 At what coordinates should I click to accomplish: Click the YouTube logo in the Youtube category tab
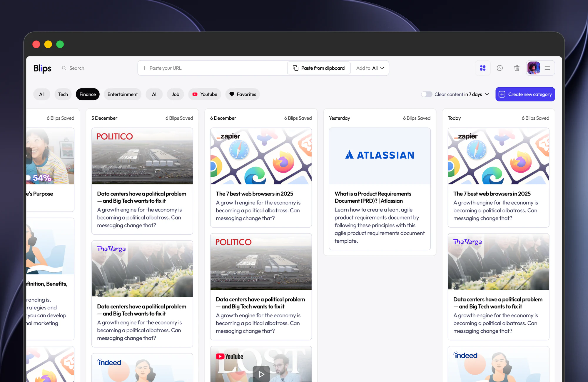click(195, 94)
